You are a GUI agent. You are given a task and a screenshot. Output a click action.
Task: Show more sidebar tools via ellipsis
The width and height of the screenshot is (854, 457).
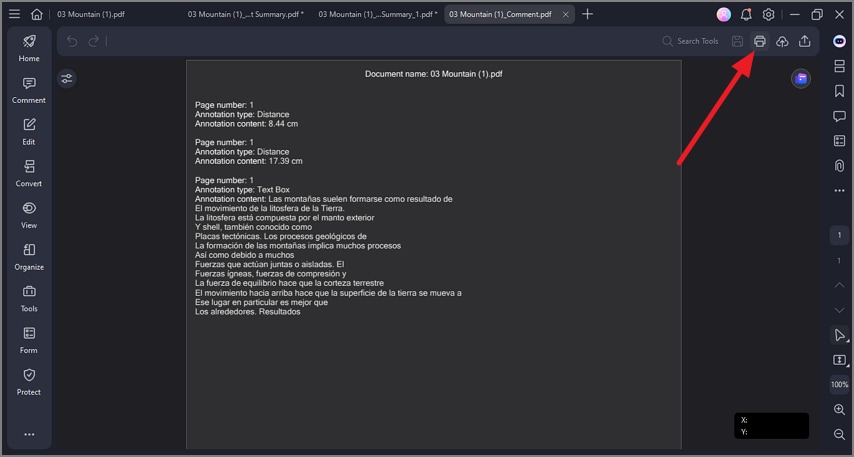tap(29, 434)
